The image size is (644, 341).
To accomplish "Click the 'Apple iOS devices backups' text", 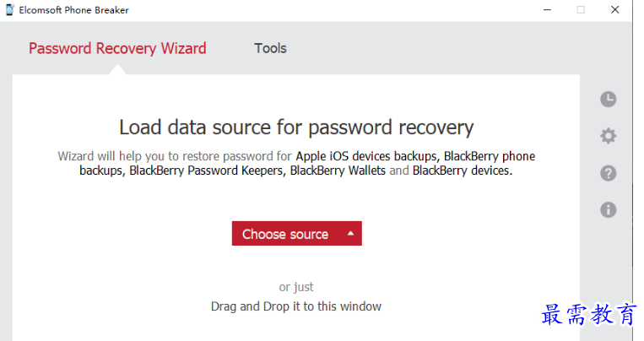I will coord(367,156).
